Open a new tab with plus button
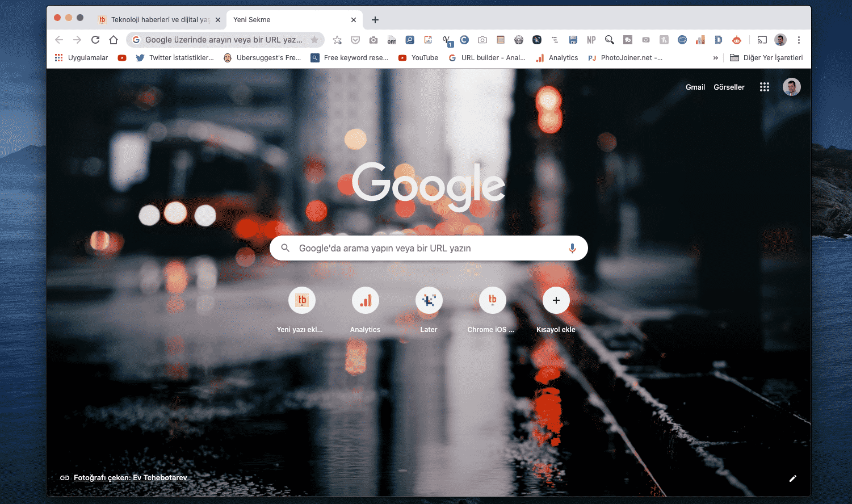Viewport: 852px width, 504px height. [375, 20]
